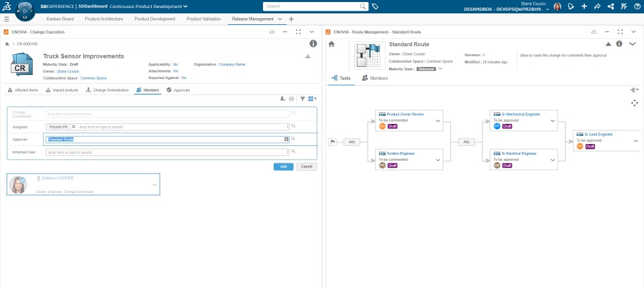The width and height of the screenshot is (644, 288).
Task: Open the social network share icon
Action: click(610, 6)
